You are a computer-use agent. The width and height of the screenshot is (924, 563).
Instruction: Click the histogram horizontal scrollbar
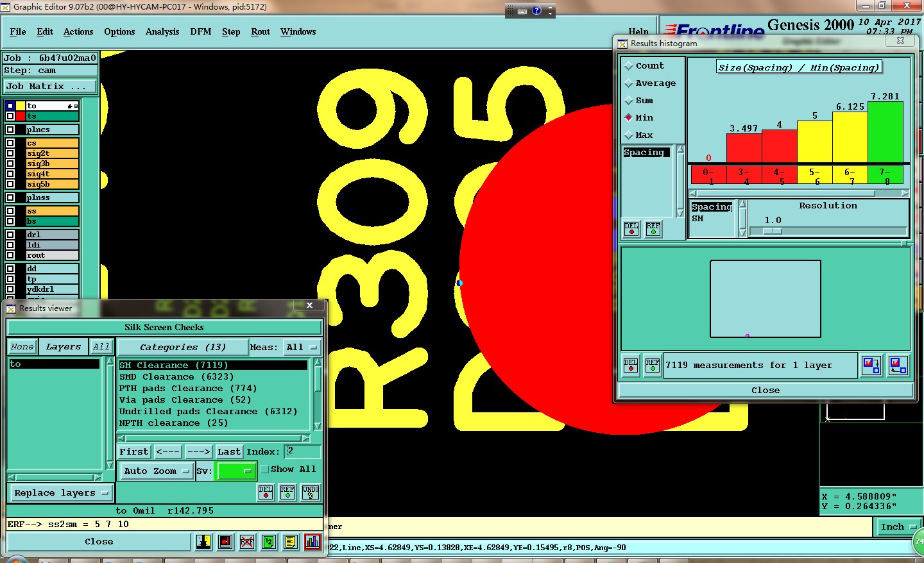799,193
